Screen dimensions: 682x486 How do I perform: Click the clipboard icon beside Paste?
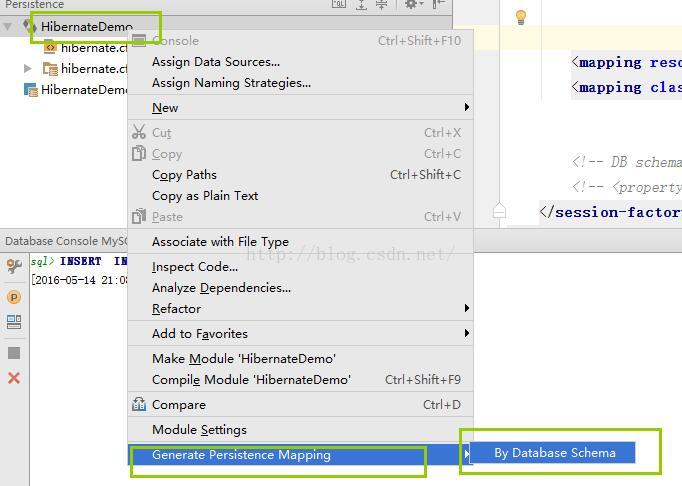tap(139, 216)
